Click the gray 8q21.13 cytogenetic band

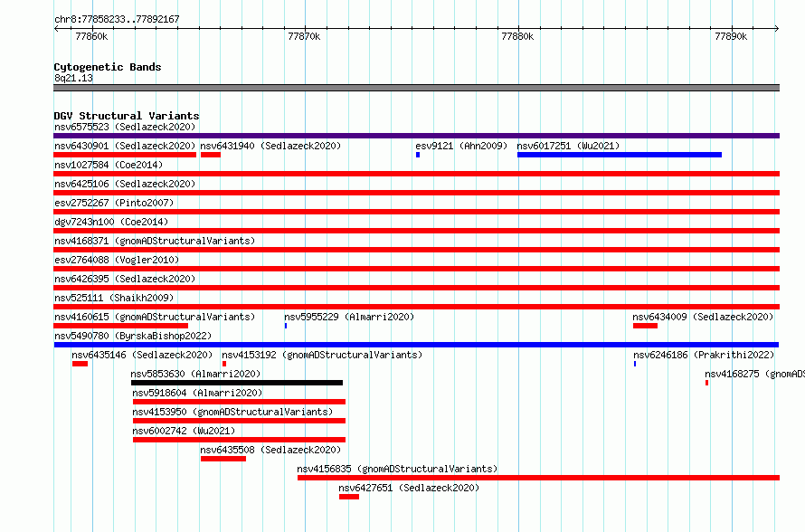416,88
